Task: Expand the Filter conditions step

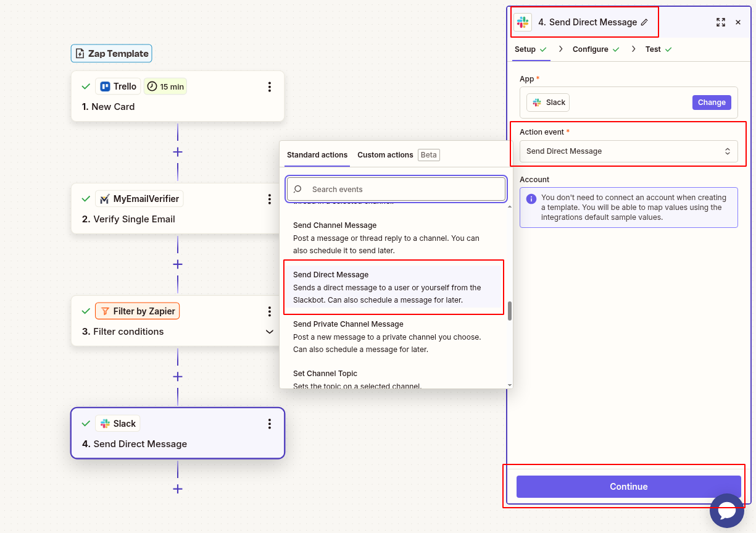Action: pyautogui.click(x=270, y=332)
